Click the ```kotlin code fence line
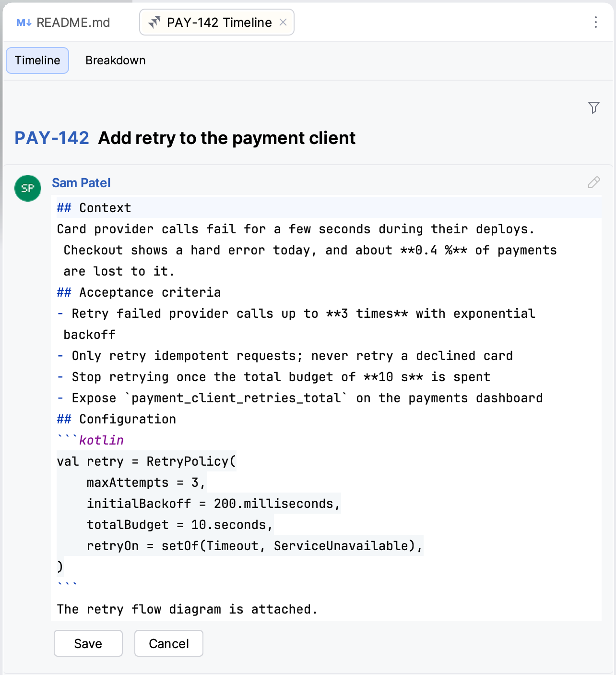Image resolution: width=616 pixels, height=675 pixels. pyautogui.click(x=90, y=440)
